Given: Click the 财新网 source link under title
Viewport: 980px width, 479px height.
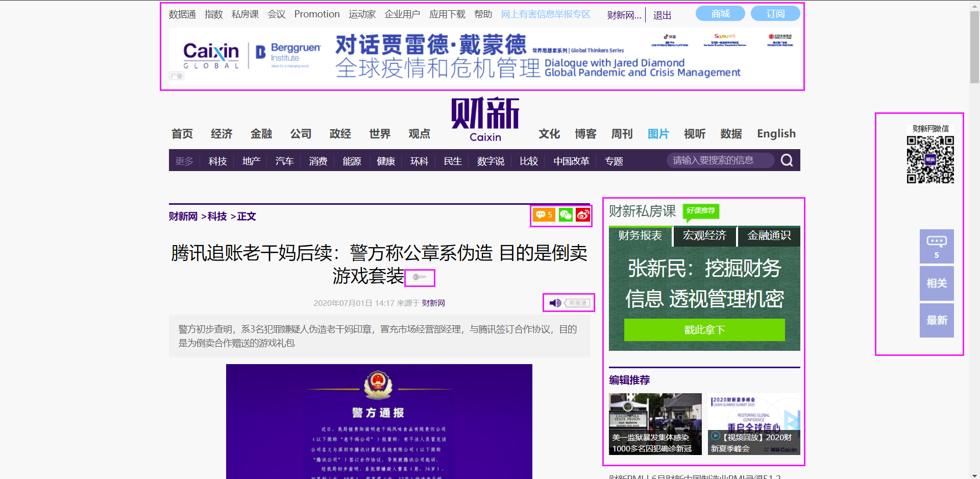Looking at the screenshot, I should (433, 303).
